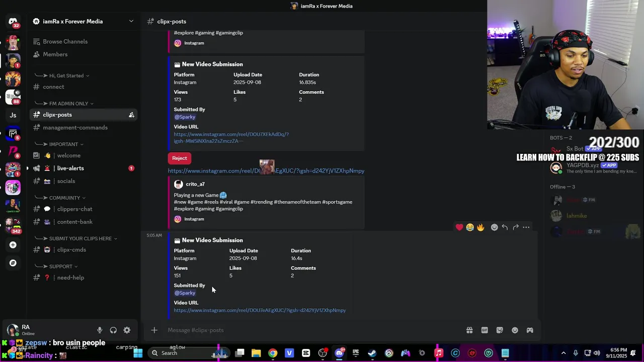Viewport: 644px width, 362px height.
Task: Open the DOU7XEkAdDq Instagram reel link
Action: pos(231,138)
